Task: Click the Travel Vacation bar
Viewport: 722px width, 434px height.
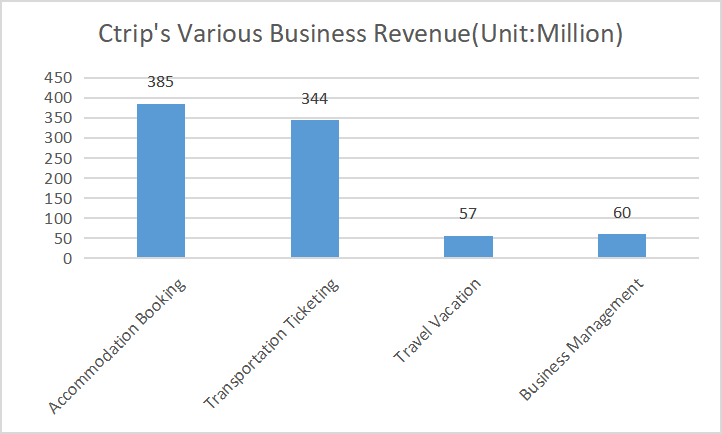Action: 468,247
